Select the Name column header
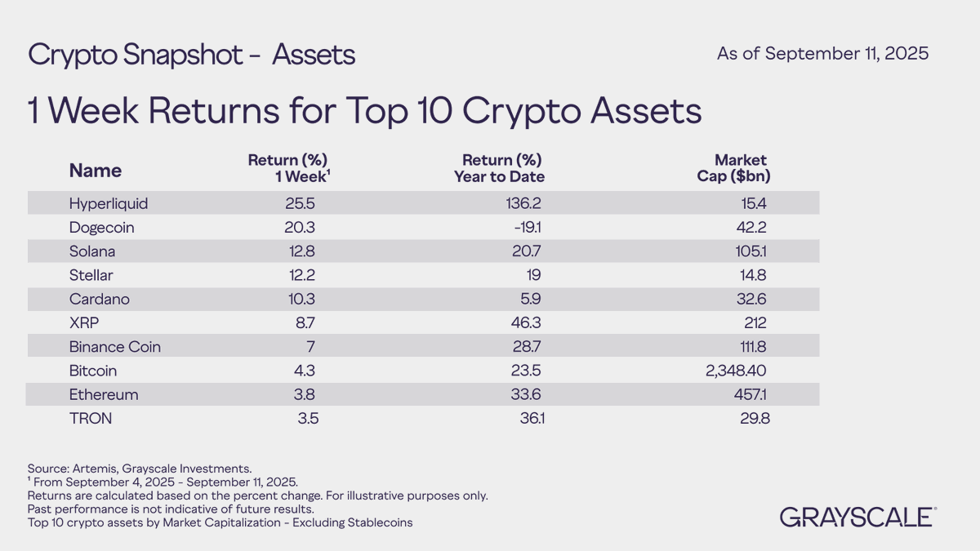The image size is (980, 551). [x=96, y=171]
